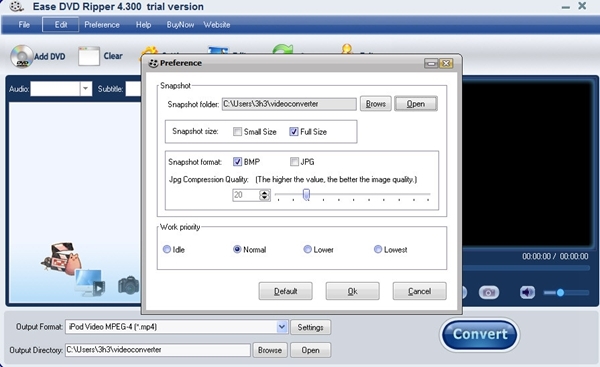Open the Help menu

[x=143, y=24]
